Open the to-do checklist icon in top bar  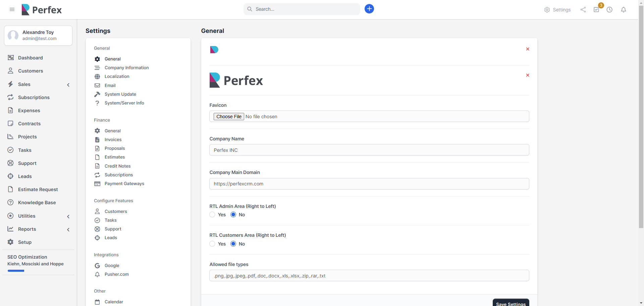click(596, 10)
